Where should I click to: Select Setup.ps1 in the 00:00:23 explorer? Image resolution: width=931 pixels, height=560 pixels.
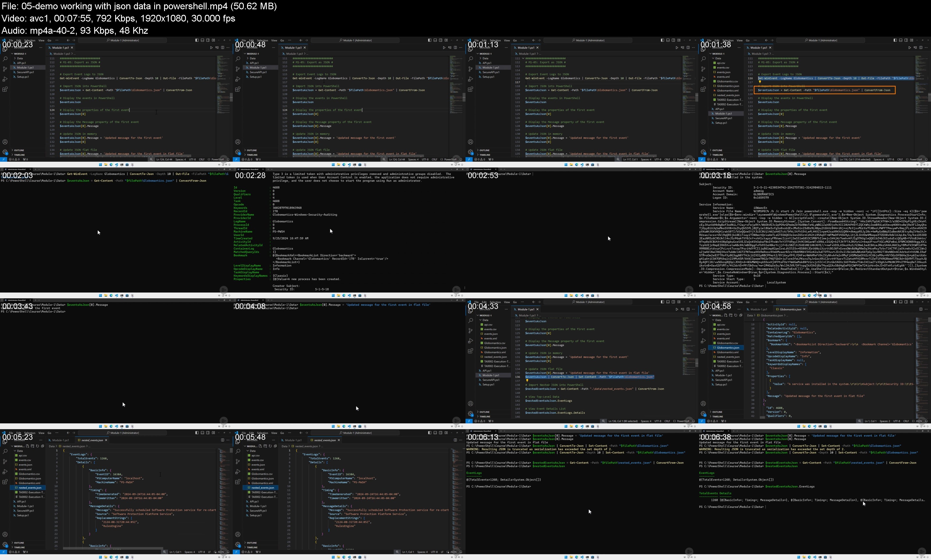click(23, 76)
